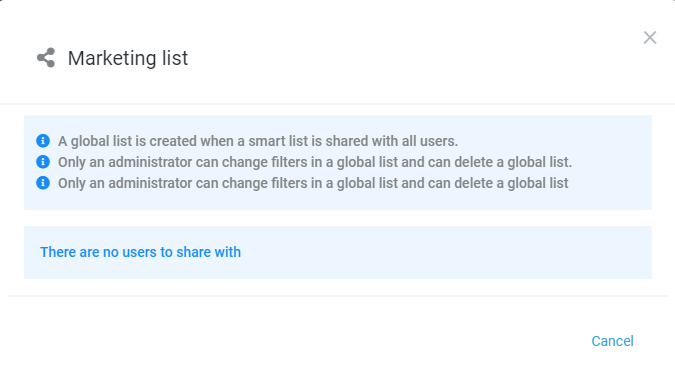The width and height of the screenshot is (675, 392).
Task: Click the Cancel button
Action: pos(612,341)
